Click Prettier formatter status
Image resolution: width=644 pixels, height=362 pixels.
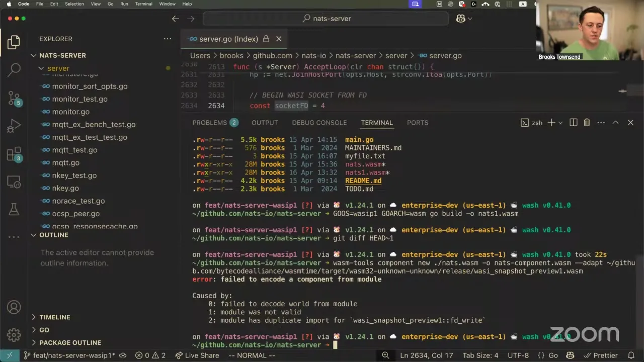click(600, 355)
